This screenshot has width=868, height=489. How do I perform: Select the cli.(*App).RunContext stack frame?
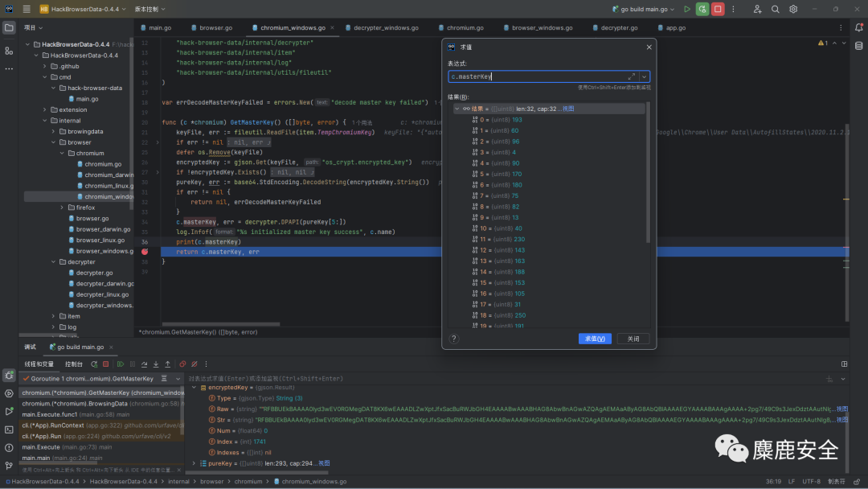pos(102,425)
